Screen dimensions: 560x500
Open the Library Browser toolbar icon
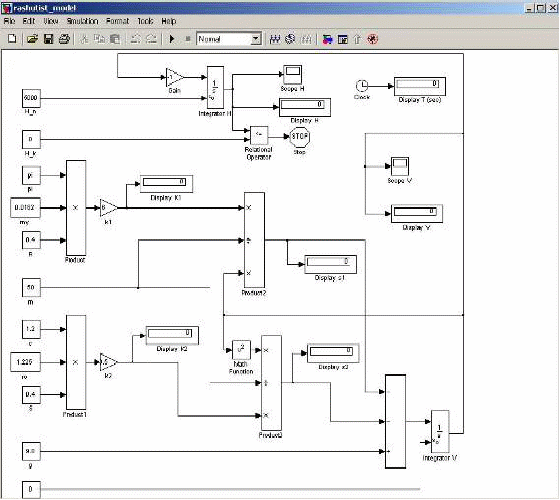(x=328, y=39)
